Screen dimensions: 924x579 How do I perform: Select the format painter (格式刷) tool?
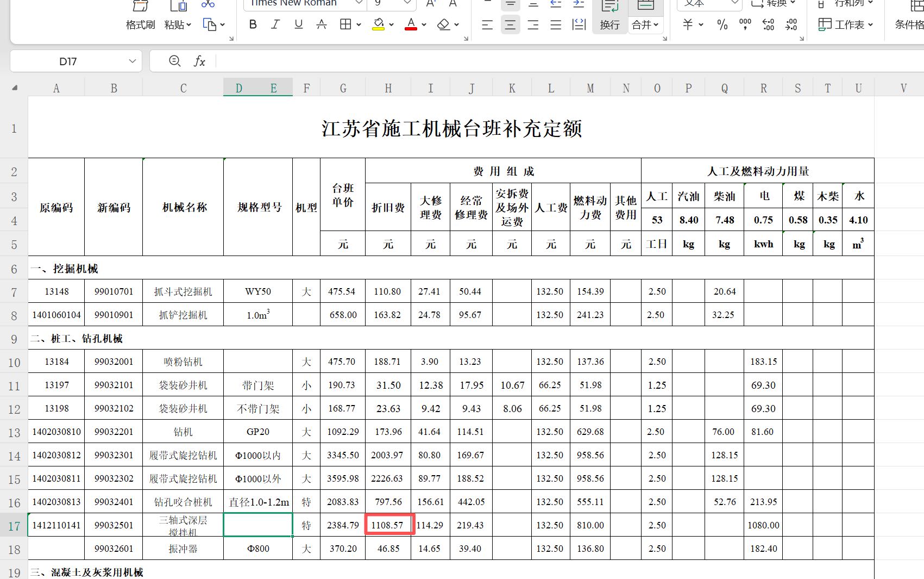[x=140, y=16]
